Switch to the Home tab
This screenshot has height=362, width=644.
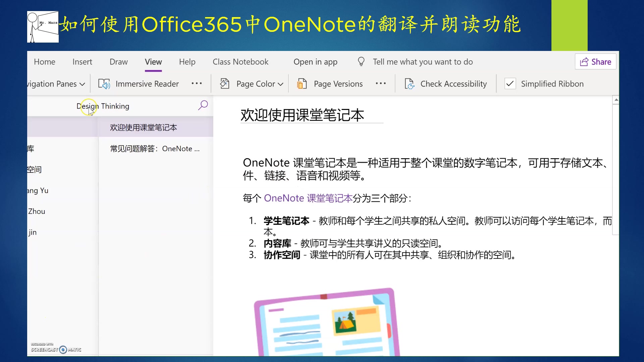44,62
